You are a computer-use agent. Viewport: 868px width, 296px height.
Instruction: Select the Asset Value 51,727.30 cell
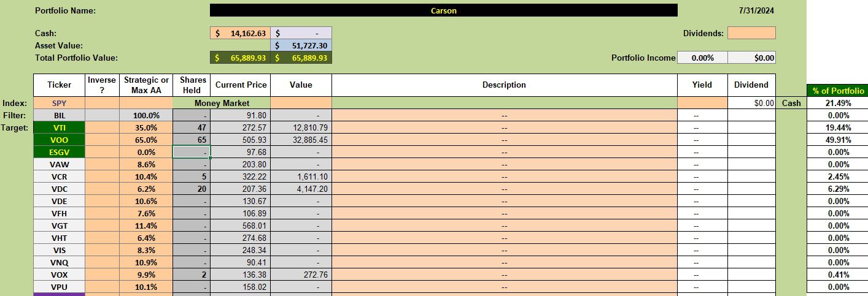click(301, 45)
